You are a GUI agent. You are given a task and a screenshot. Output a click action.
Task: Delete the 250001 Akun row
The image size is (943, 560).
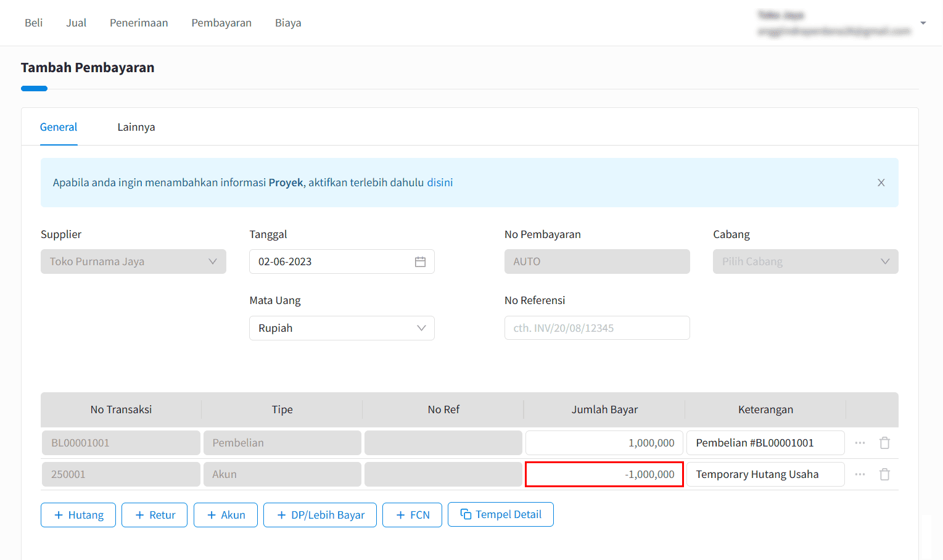[x=884, y=474]
